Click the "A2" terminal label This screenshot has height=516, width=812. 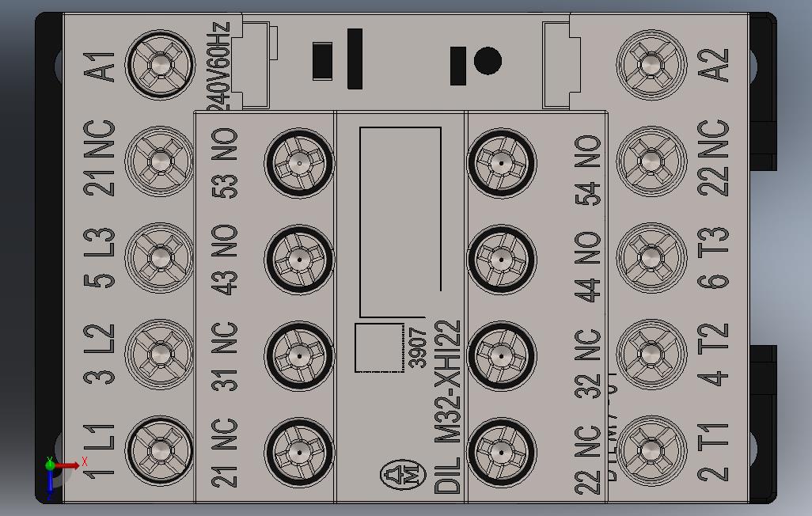[x=713, y=65]
